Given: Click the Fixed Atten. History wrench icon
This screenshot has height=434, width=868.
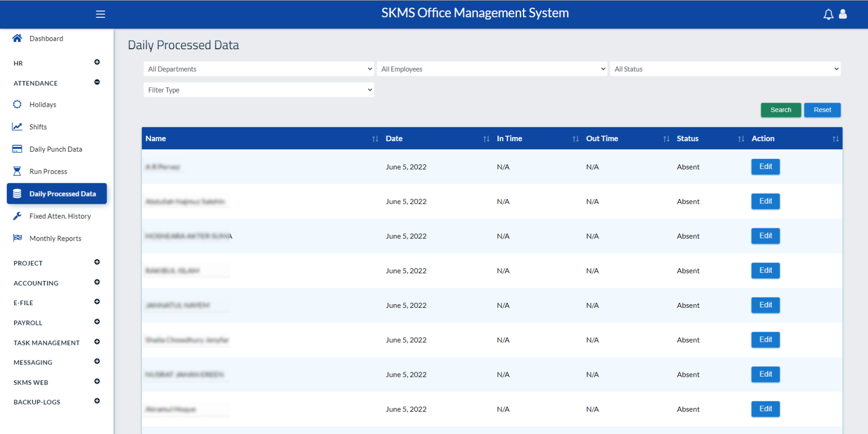Looking at the screenshot, I should click(17, 216).
